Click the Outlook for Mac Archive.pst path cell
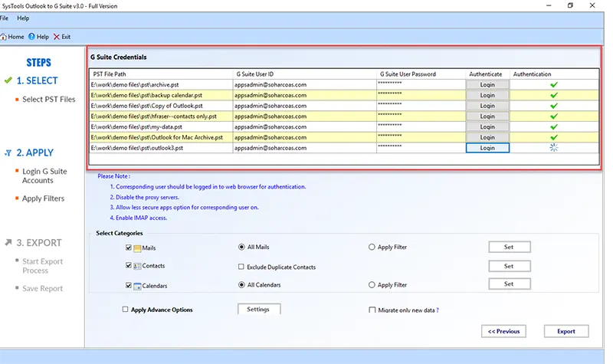 (161, 138)
